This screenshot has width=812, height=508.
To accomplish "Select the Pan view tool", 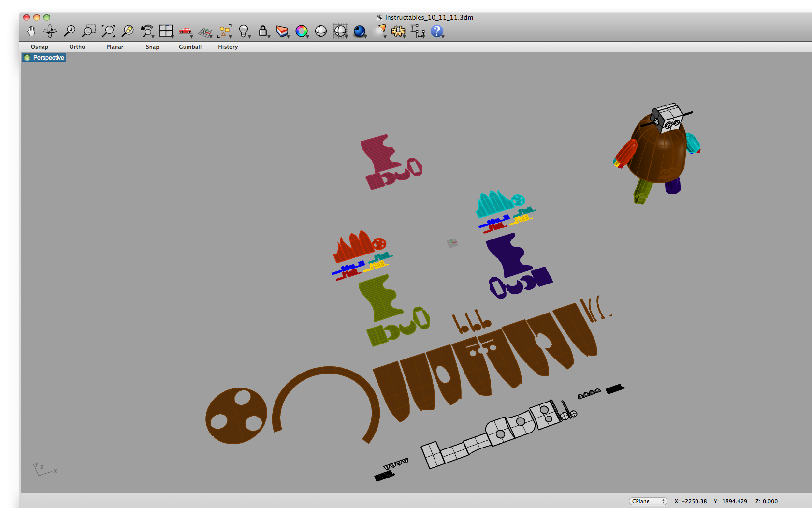I will tap(30, 30).
